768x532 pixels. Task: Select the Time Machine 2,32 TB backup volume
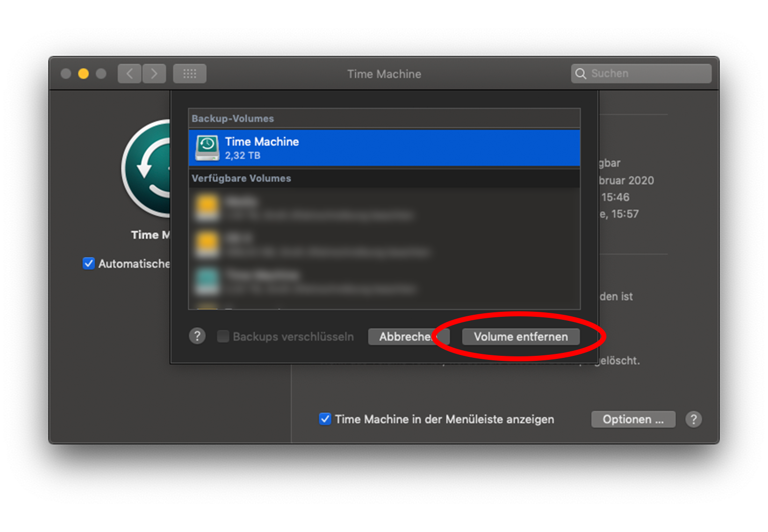pyautogui.click(x=384, y=148)
